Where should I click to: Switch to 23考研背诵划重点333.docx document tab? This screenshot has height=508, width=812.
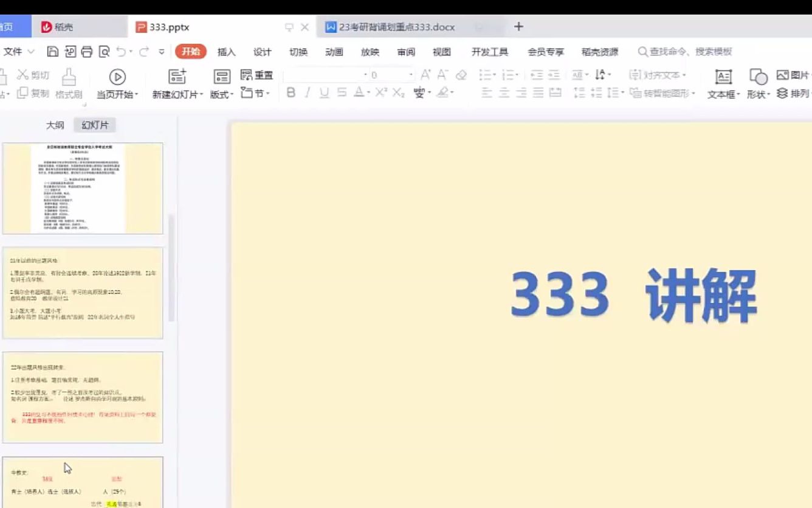pyautogui.click(x=397, y=27)
